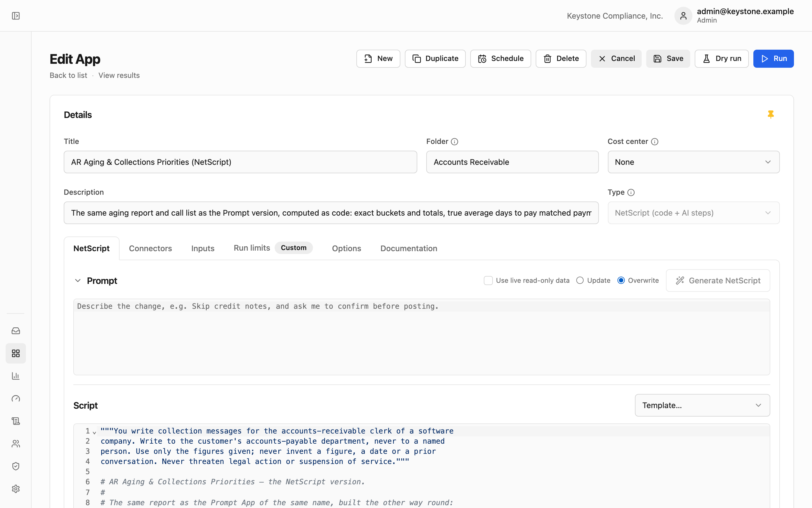Switch to the Inputs tab
The width and height of the screenshot is (812, 508).
pos(203,248)
